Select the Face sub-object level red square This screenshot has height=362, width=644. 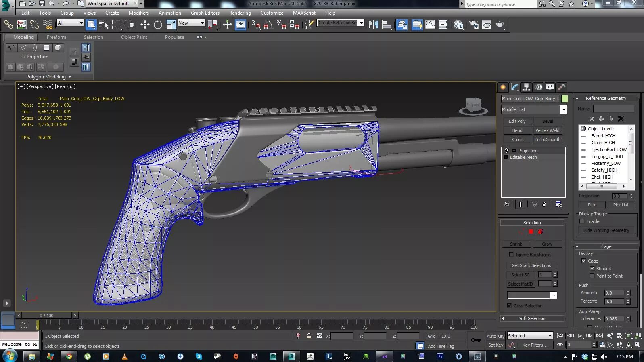[x=531, y=232]
